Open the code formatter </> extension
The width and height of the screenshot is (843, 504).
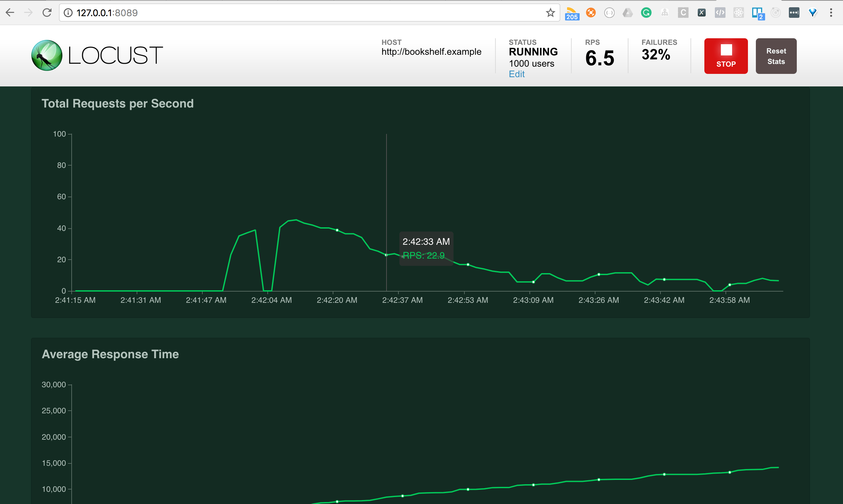720,13
